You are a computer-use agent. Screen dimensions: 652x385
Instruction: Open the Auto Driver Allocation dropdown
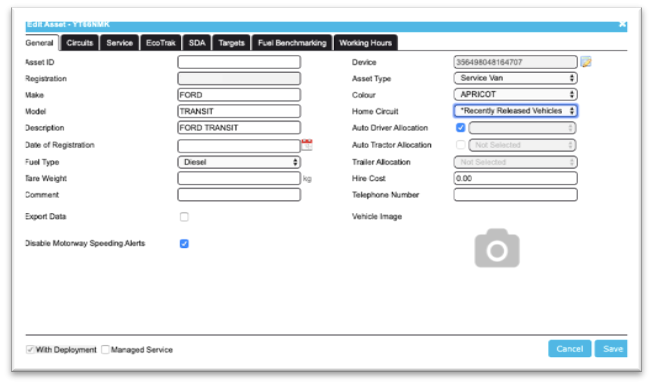(522, 128)
